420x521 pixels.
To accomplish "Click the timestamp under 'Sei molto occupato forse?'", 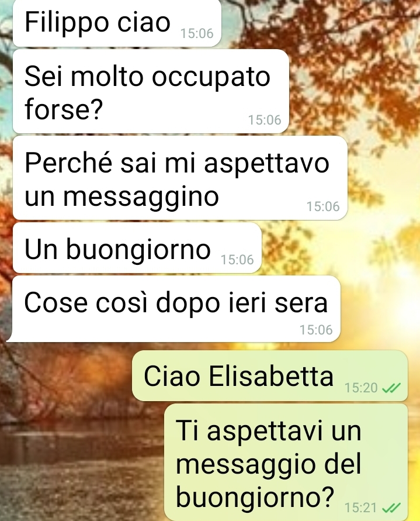I will coord(265,120).
